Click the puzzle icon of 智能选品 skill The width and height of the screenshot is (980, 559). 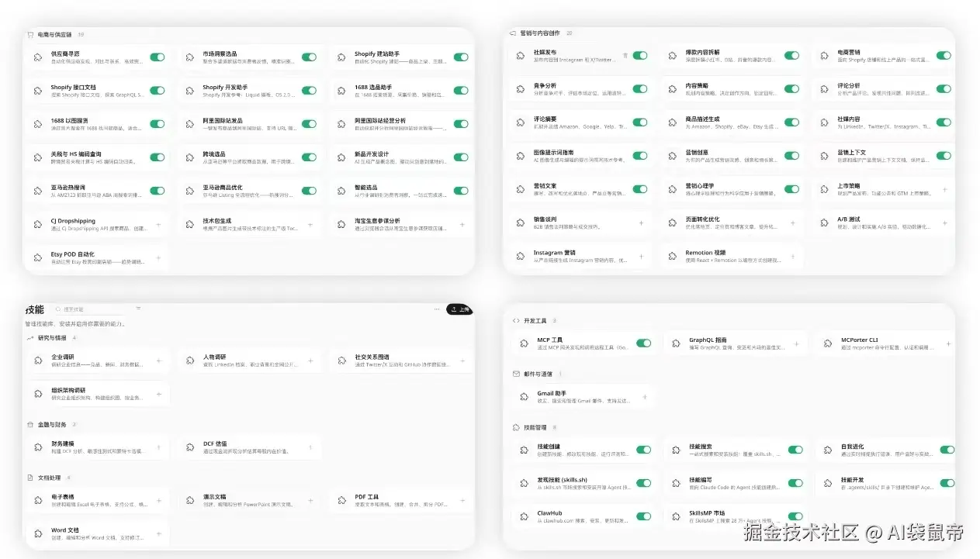pos(341,191)
